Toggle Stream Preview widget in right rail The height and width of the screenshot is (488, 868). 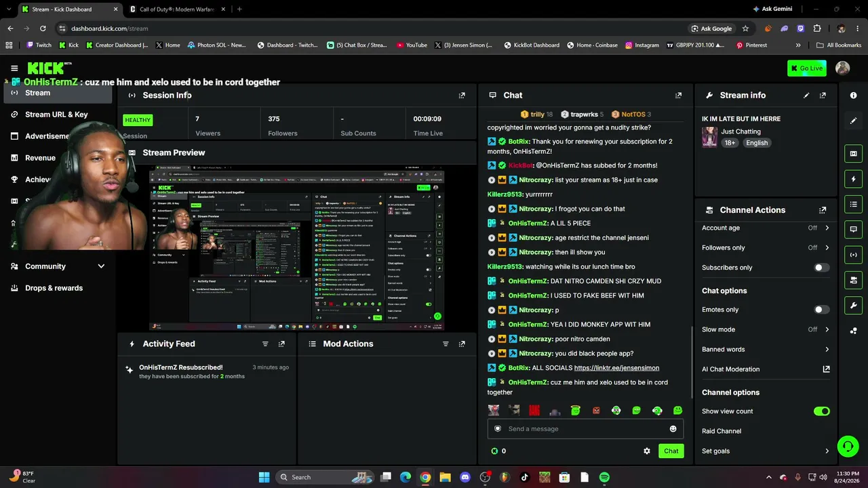pyautogui.click(x=853, y=154)
